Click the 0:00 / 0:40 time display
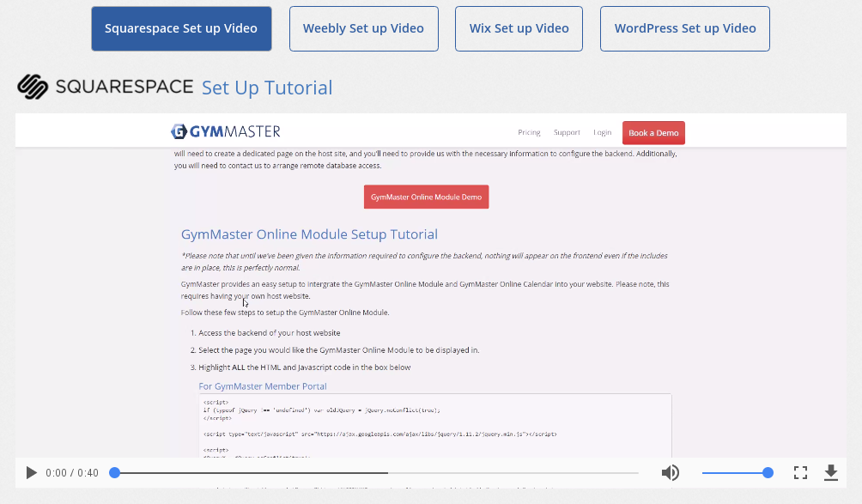The width and height of the screenshot is (862, 504). [72, 473]
